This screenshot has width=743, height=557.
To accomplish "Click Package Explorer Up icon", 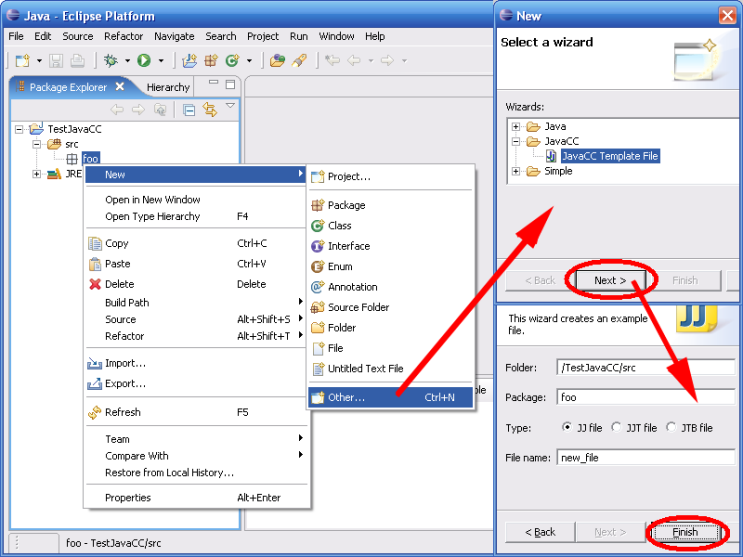I will [160, 110].
